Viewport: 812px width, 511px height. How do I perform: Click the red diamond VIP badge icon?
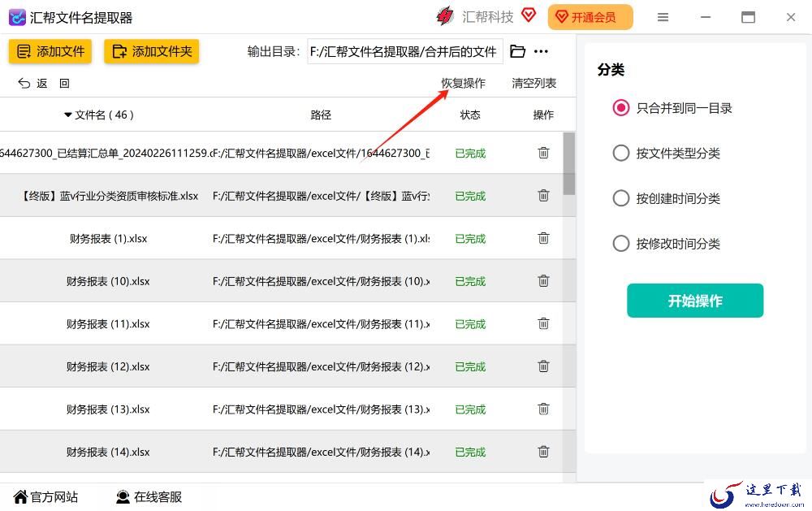(529, 15)
